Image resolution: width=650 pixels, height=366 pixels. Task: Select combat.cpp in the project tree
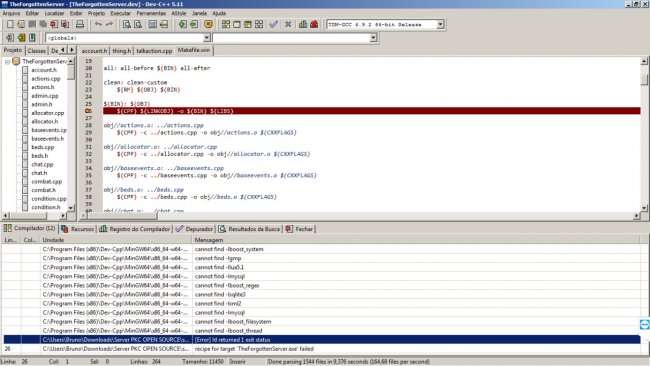pyautogui.click(x=46, y=182)
